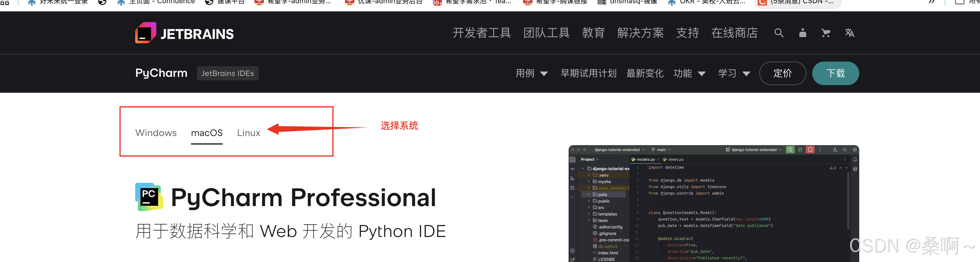
Task: Expand the templates folder
Action: click(589, 214)
